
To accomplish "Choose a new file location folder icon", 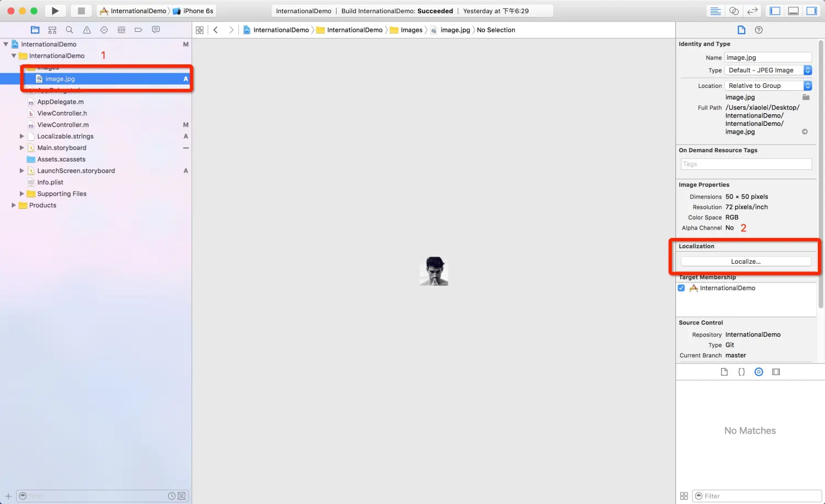I will click(x=806, y=97).
